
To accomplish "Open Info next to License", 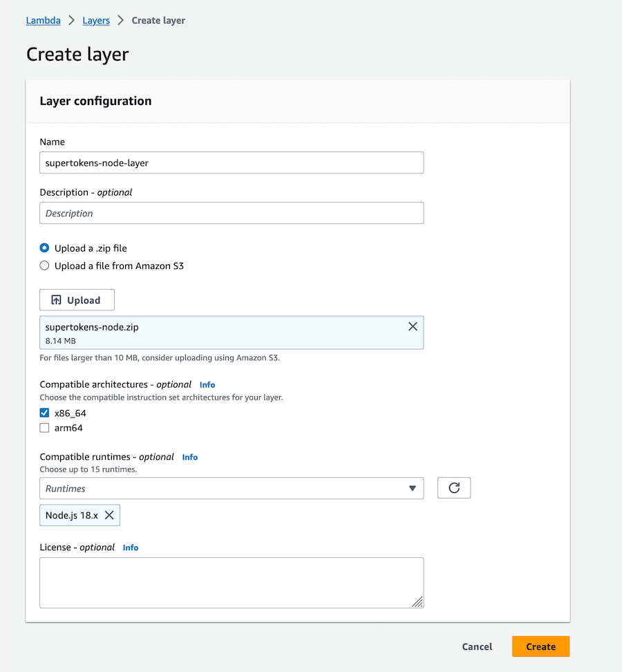I will 130,547.
